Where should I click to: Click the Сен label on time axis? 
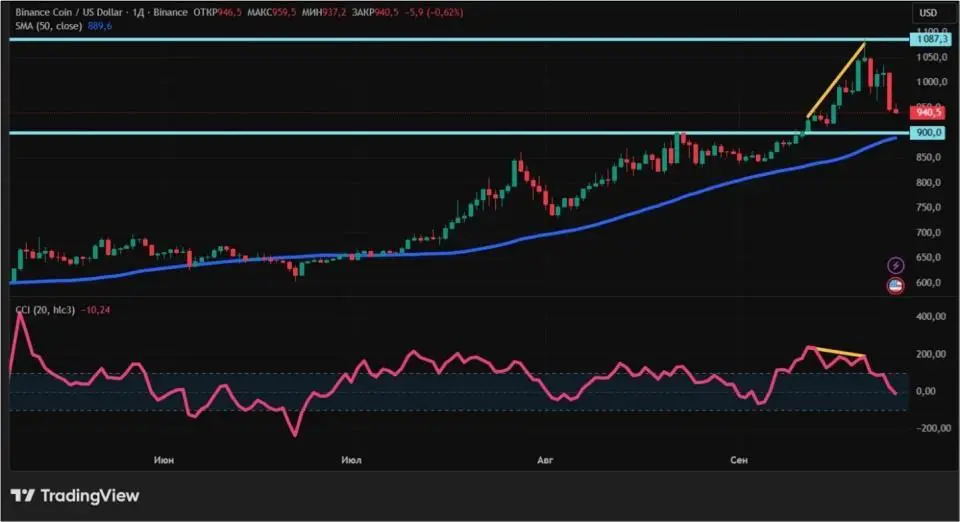(738, 460)
